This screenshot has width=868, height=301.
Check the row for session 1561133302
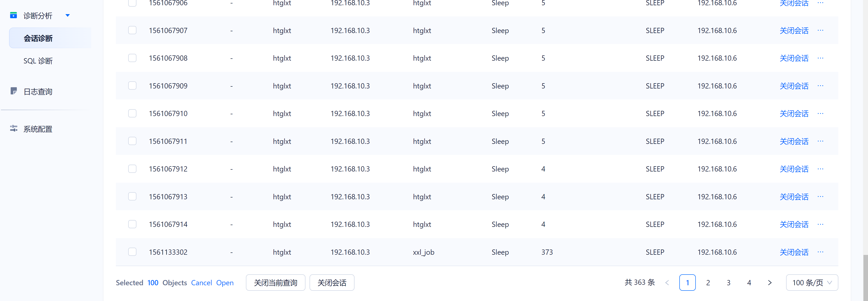[132, 252]
